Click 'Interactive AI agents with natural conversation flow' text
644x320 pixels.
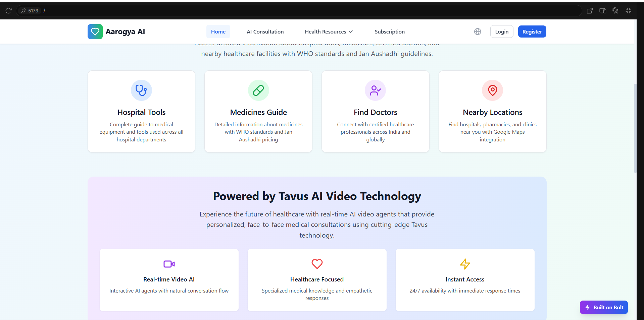169,291
